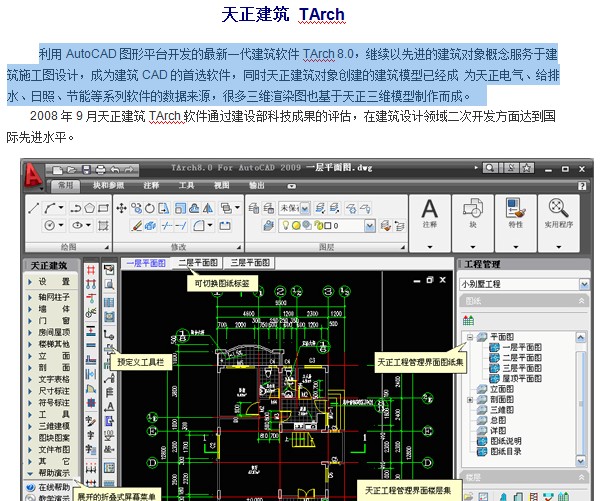Image resolution: width=606 pixels, height=501 pixels.
Task: Select the Polygon draw tool
Action: pos(89,208)
